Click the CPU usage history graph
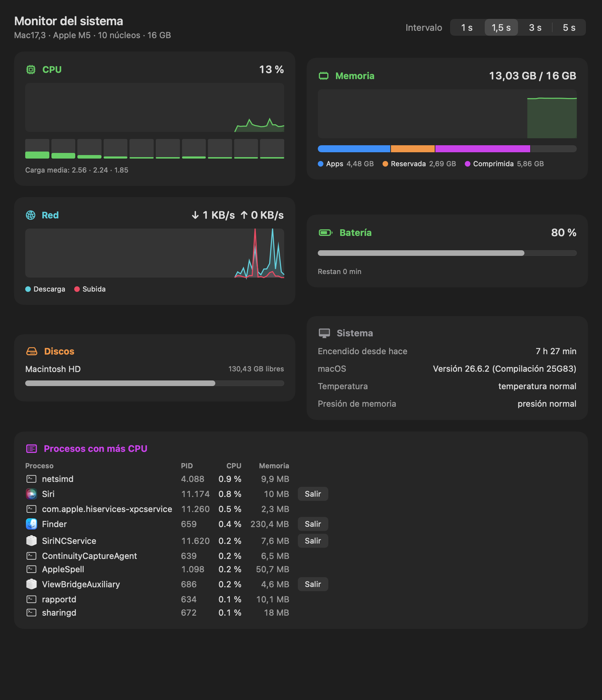602x700 pixels. point(155,107)
